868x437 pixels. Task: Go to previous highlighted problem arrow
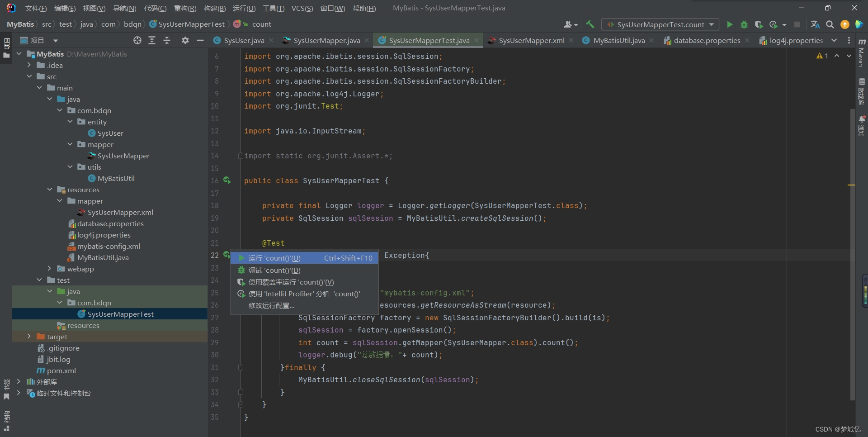point(837,56)
